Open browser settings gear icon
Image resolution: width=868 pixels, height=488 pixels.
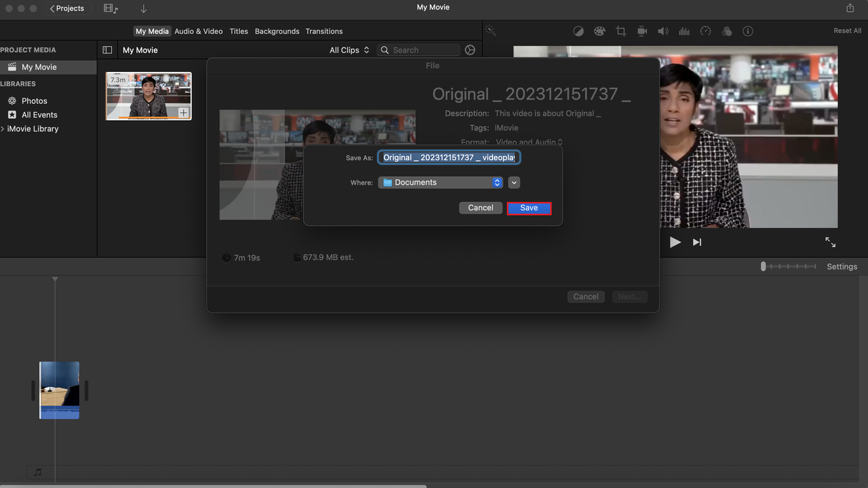click(470, 50)
